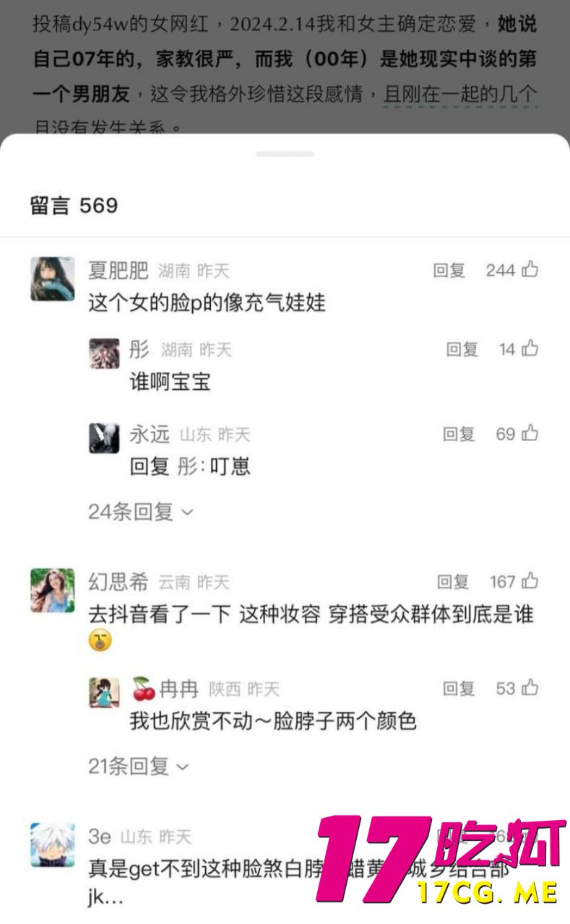Viewport: 570px width, 924px height.
Task: Tap the comment sheet drag handle
Action: [285, 154]
